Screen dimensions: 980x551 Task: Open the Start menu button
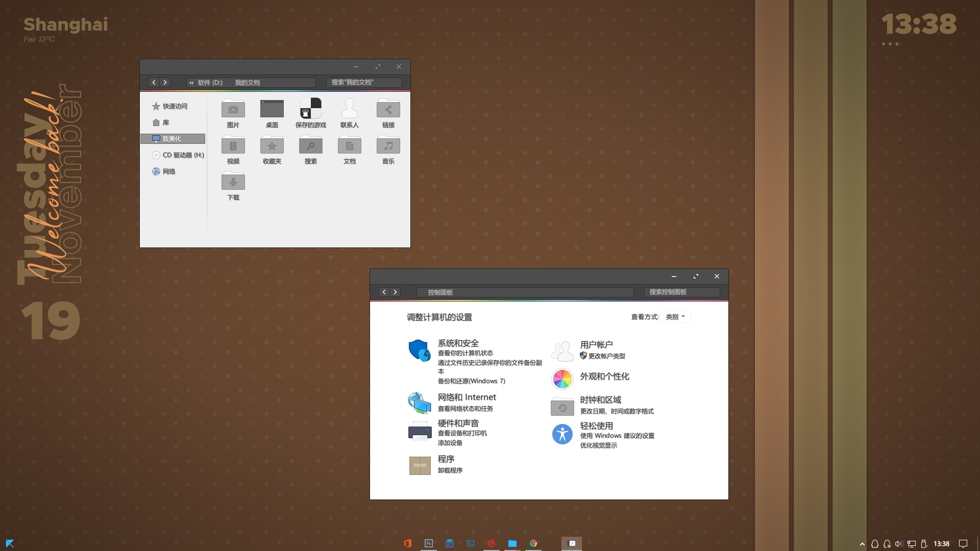[x=10, y=543]
